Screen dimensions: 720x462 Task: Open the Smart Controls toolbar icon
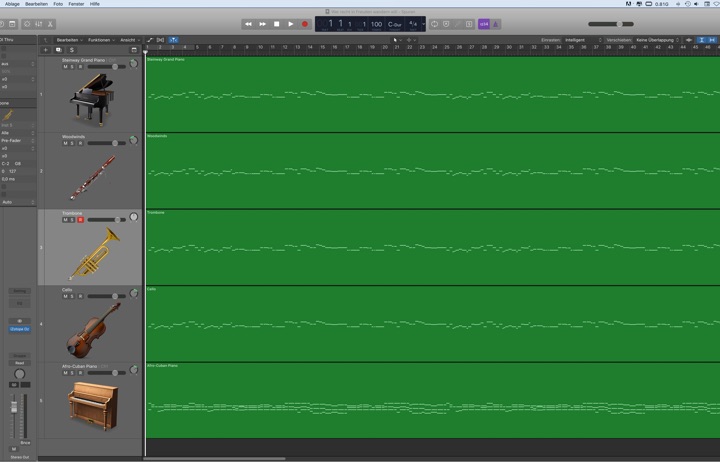click(x=27, y=24)
